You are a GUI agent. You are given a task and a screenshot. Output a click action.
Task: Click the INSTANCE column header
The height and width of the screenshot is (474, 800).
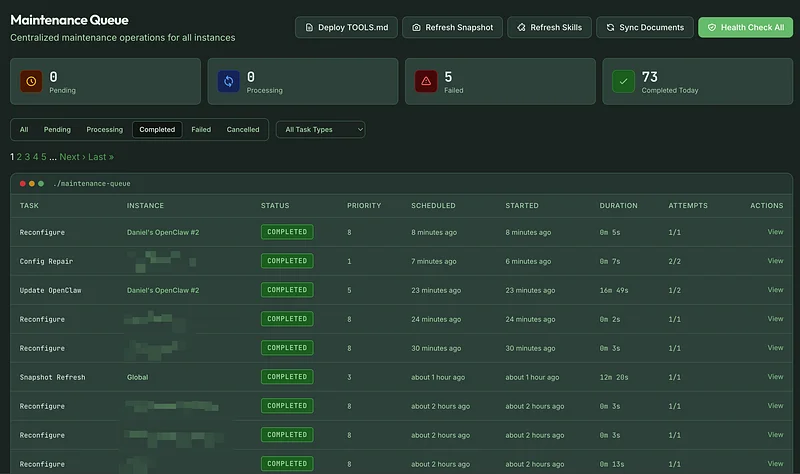click(145, 206)
